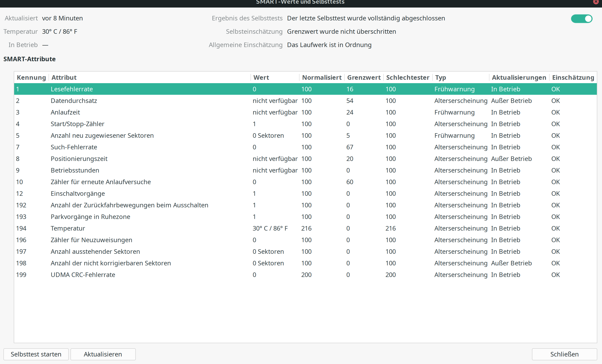Sort by Typ column header
This screenshot has height=364, width=602.
[440, 77]
